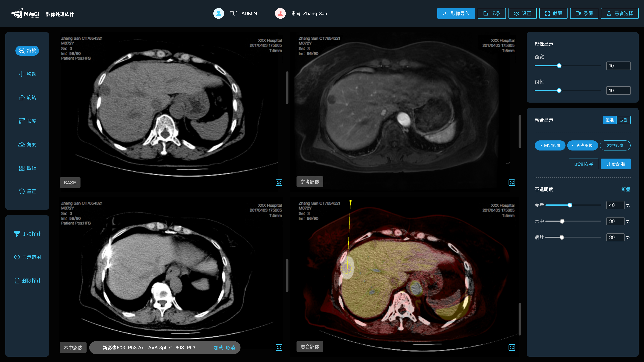Maximize the BASE image viewport
This screenshot has width=644, height=362.
pos(279,183)
